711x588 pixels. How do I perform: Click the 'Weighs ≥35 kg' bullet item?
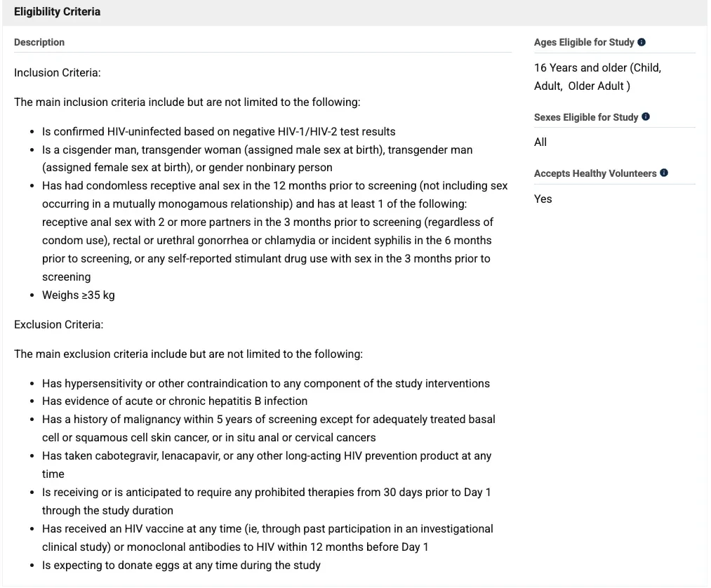tap(79, 295)
